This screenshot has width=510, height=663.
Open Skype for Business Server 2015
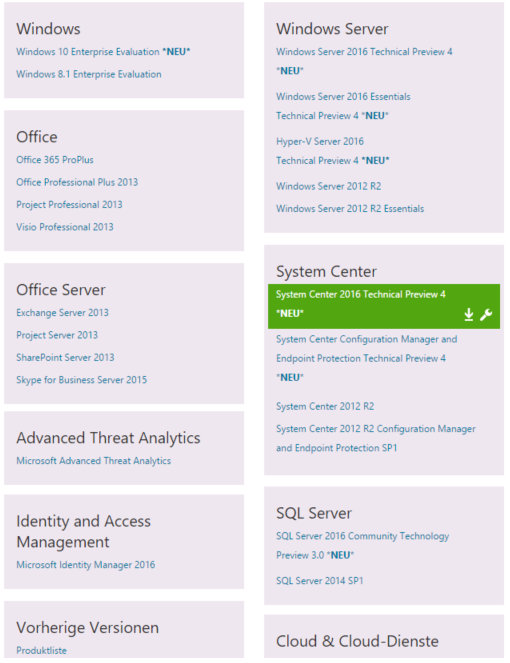(x=82, y=380)
